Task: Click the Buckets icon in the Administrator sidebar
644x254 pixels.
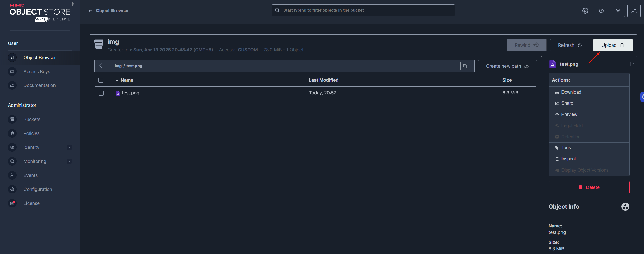Action: 12,119
